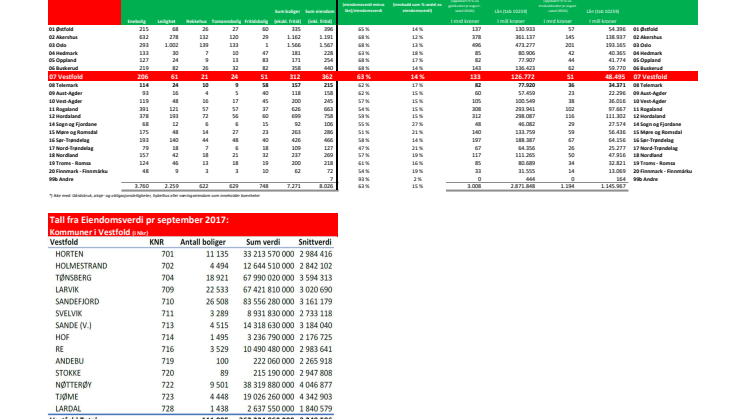Screen dimensions: 746x419
Task: Click Lardal's Snittverdi '1 840 579'
Action: [x=316, y=409]
